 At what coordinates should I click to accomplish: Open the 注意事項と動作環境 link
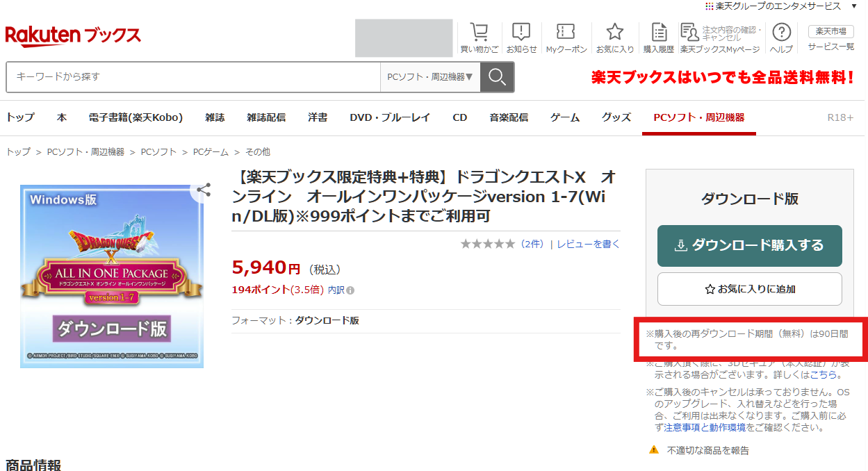pyautogui.click(x=705, y=427)
